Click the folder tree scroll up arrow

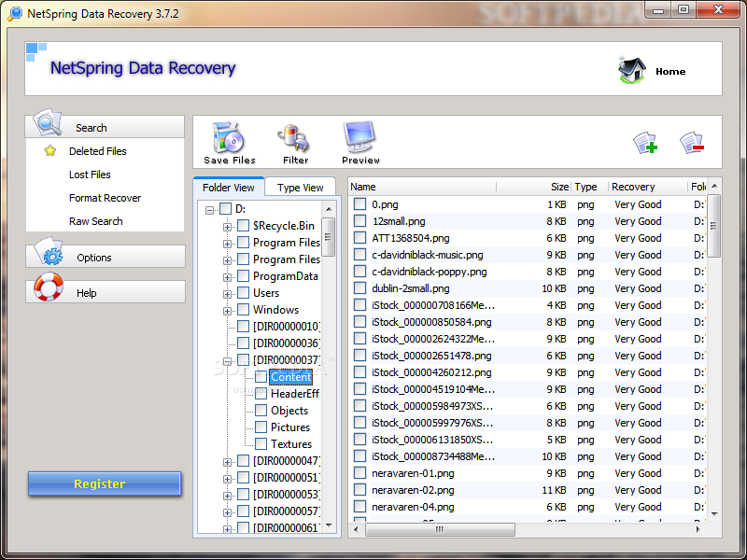(x=329, y=209)
